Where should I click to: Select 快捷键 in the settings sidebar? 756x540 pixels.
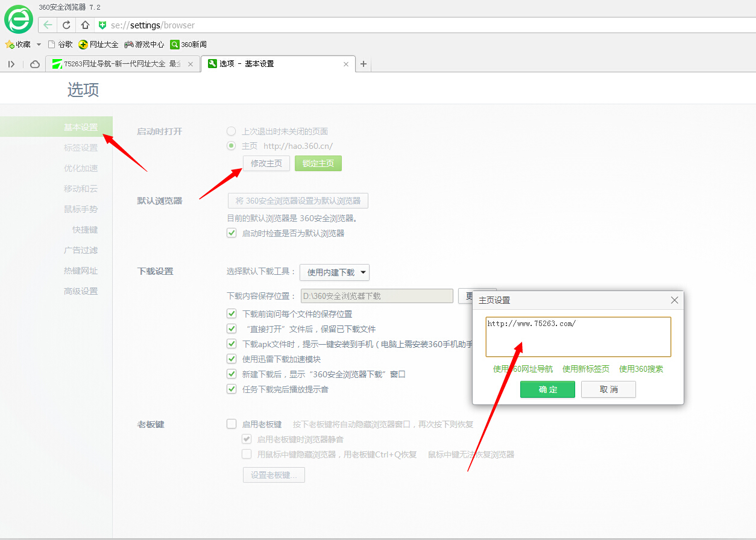coord(85,230)
